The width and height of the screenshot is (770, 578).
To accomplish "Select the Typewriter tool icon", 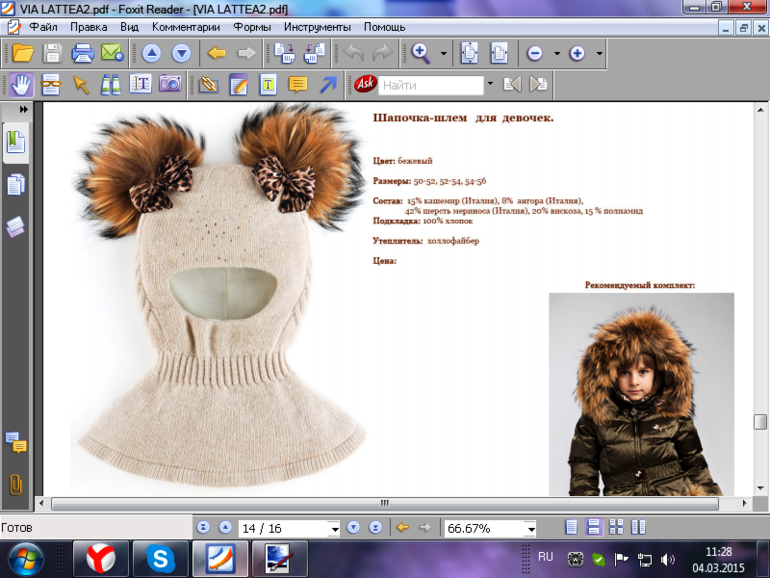I will [268, 85].
